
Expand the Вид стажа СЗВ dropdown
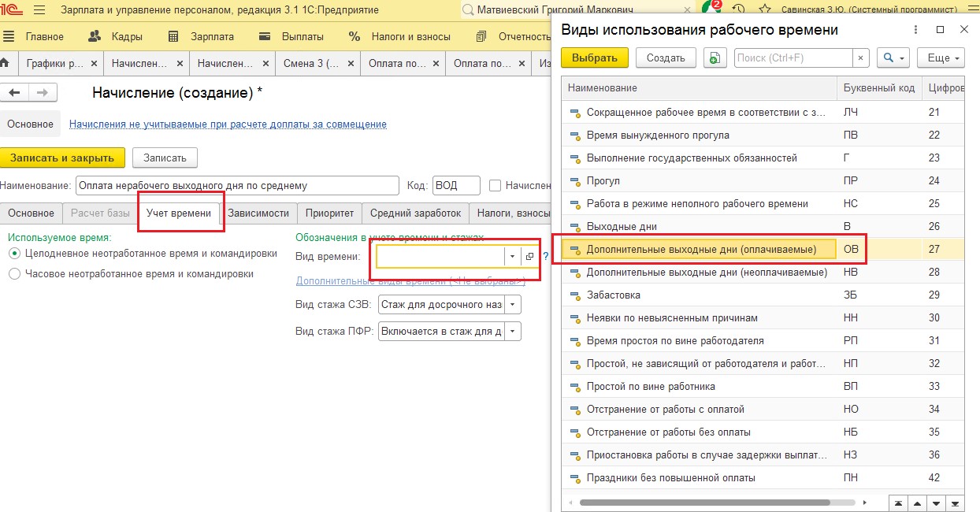pyautogui.click(x=513, y=304)
